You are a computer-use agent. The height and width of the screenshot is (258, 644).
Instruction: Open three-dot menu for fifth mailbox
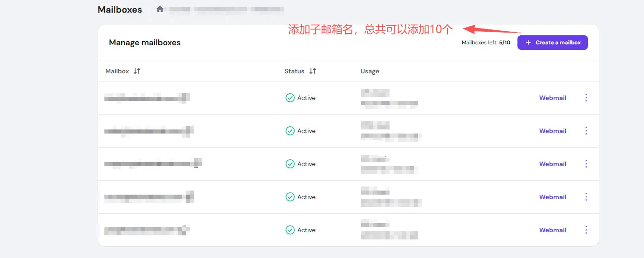click(x=586, y=230)
